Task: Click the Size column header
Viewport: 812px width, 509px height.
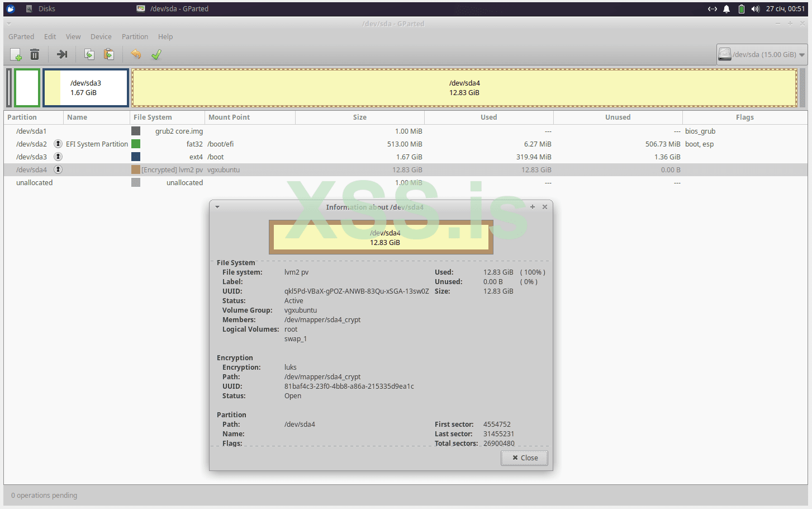Action: (x=360, y=117)
